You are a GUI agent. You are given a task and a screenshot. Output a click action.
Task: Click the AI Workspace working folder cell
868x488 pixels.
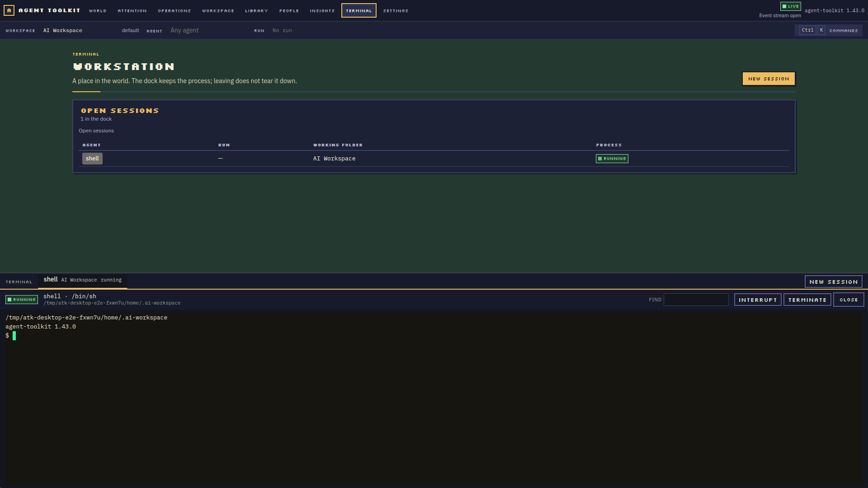(x=334, y=159)
